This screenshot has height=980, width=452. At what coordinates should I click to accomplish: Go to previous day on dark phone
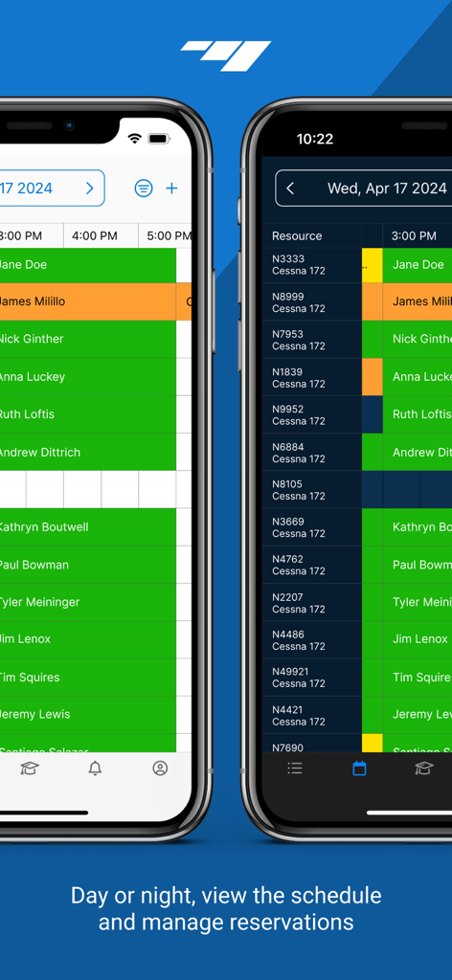coord(290,189)
